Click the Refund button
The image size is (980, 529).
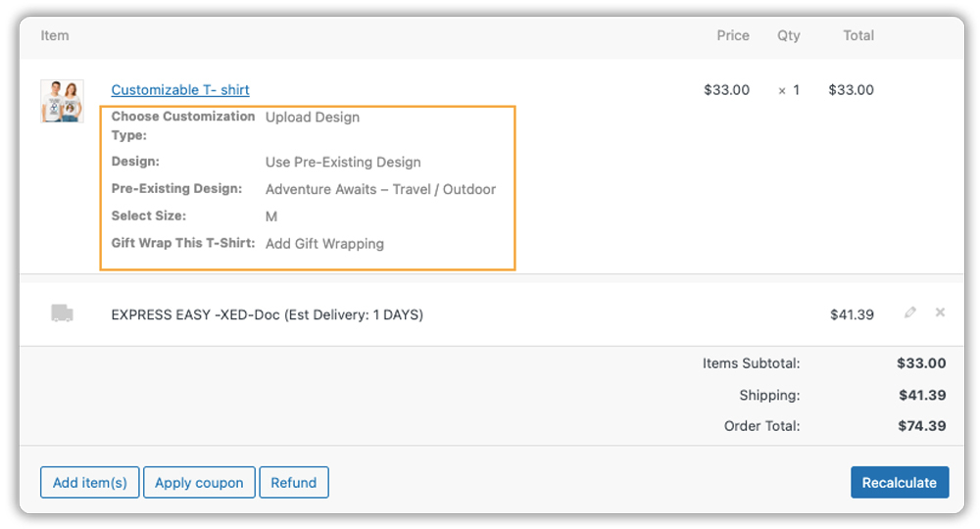294,482
